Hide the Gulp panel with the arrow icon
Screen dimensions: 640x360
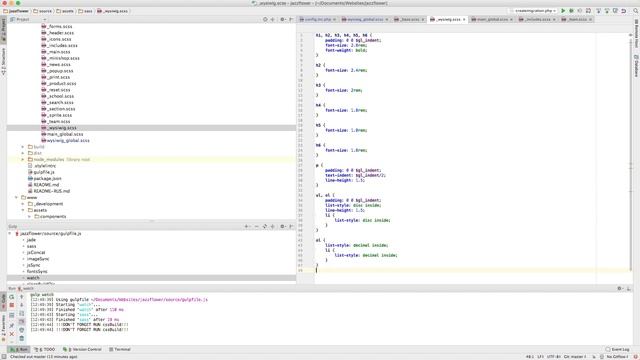(291, 226)
